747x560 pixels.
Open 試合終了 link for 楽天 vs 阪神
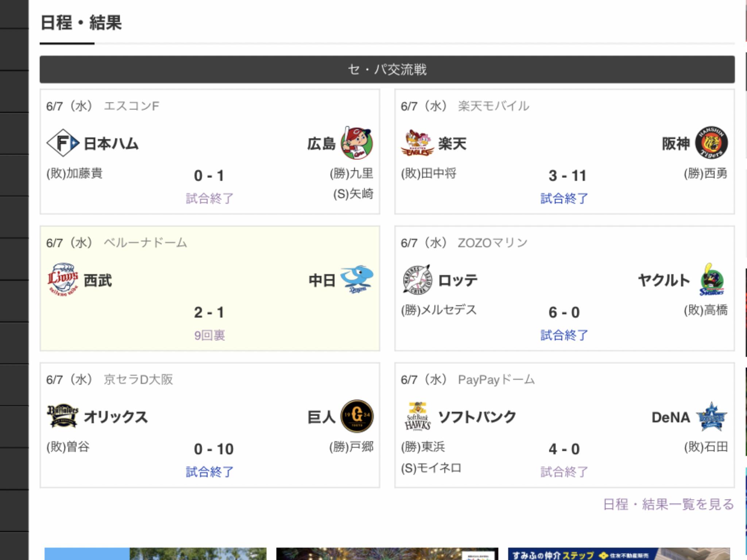(564, 198)
